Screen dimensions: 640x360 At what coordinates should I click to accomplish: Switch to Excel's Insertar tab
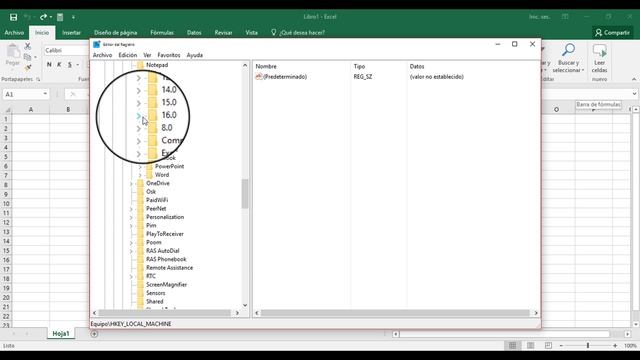tap(71, 32)
